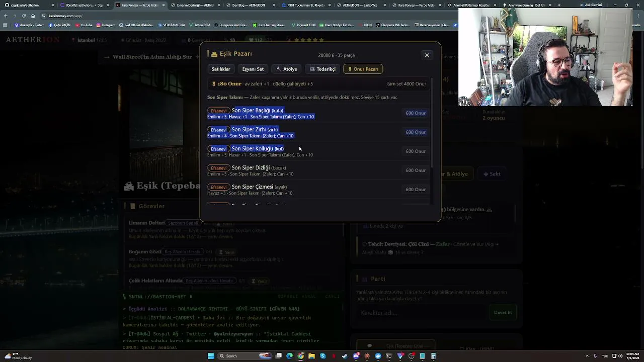The width and height of the screenshot is (644, 362).
Task: Open File Explorer from the taskbar
Action: pyautogui.click(x=311, y=356)
